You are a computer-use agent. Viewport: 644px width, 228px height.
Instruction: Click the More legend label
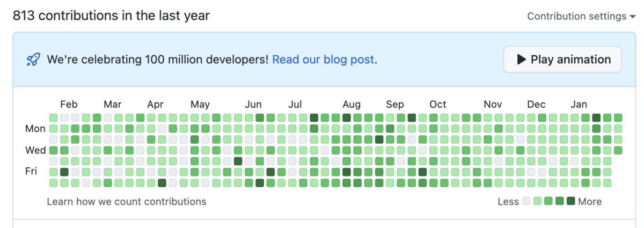point(590,202)
